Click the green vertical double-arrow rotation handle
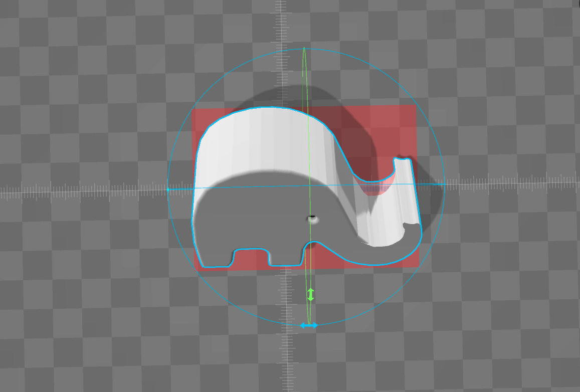 tap(311, 294)
